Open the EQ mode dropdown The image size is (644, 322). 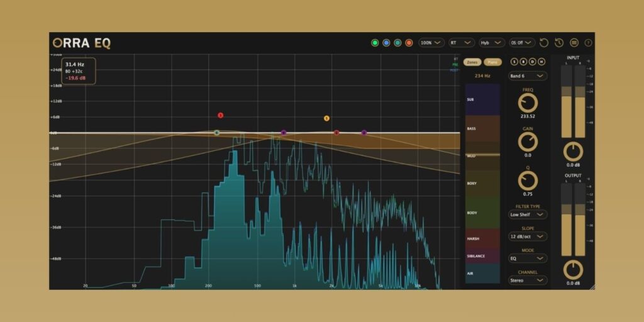[528, 258]
